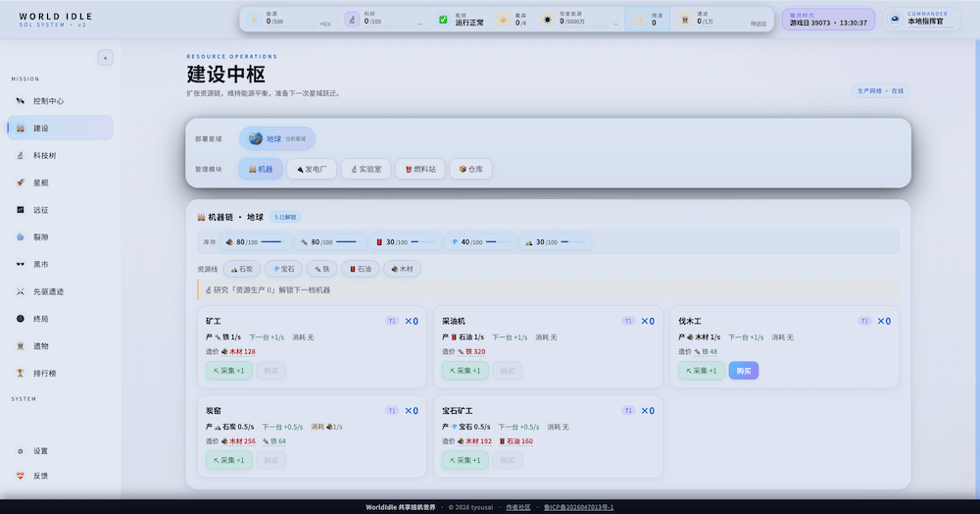Click 采集 +1 on the 伐木工 card

pos(702,371)
